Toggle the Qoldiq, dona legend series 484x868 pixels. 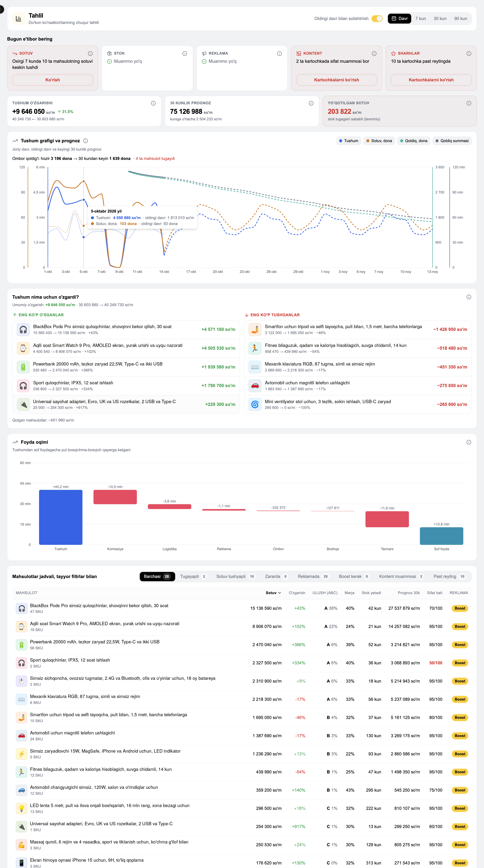414,141
